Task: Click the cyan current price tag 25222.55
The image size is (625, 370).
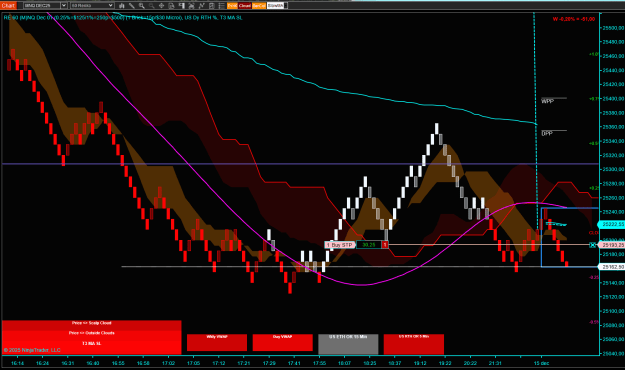Action: point(612,224)
